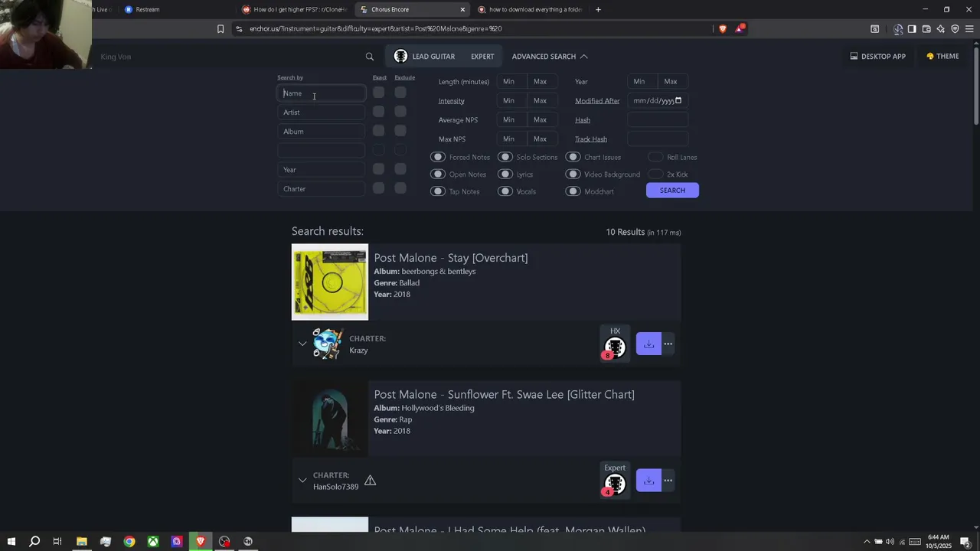This screenshot has height=551, width=980.
Task: Check the Exclude box for Year
Action: click(x=400, y=169)
